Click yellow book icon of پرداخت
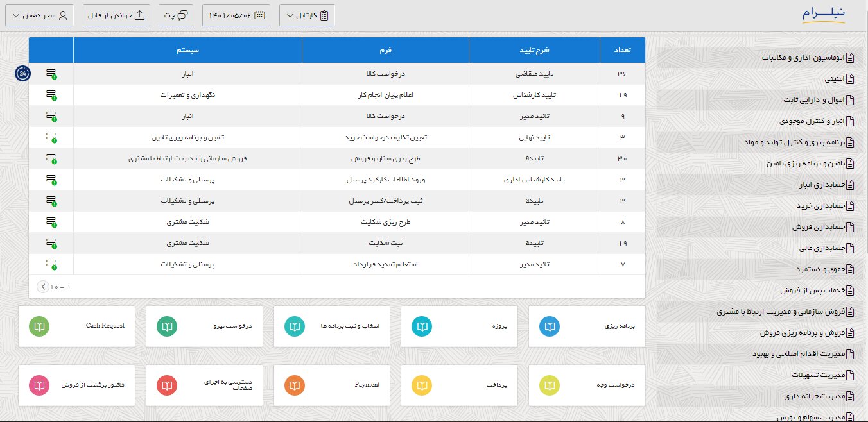This screenshot has width=868, height=422. 422,385
